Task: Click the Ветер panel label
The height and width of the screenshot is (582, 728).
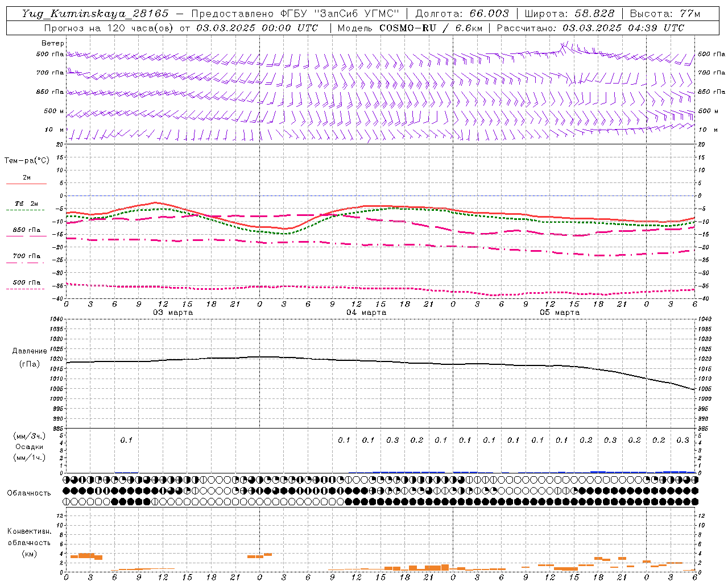Action: pos(53,43)
